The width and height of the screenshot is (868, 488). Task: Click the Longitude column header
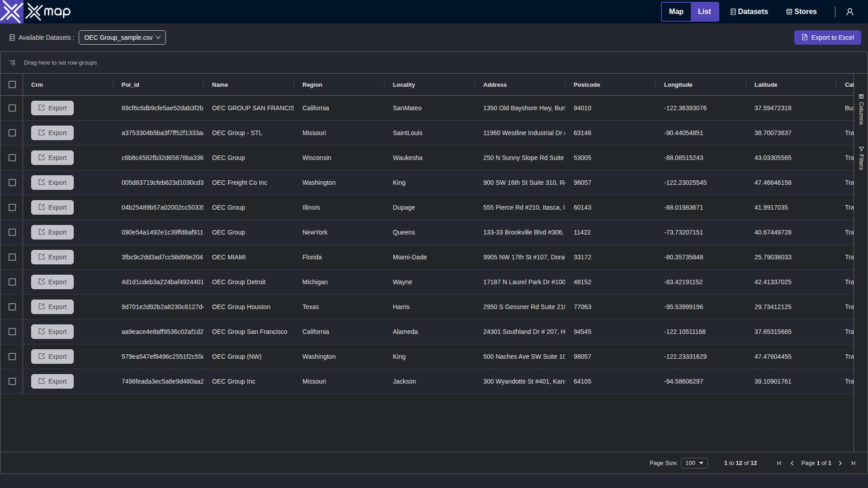(x=678, y=84)
